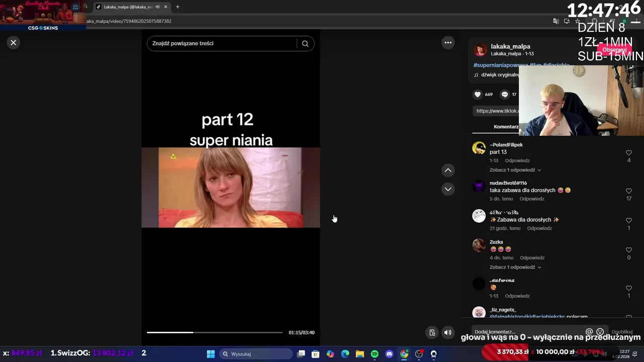Open the emoji picker in comment box
This screenshot has width=644, height=362.
point(600,332)
